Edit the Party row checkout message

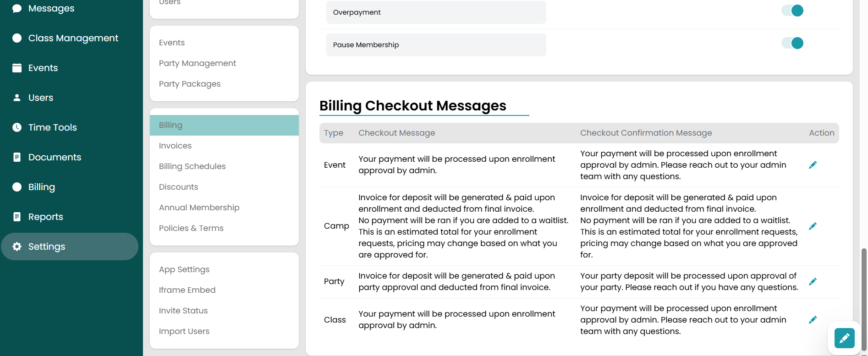click(813, 282)
